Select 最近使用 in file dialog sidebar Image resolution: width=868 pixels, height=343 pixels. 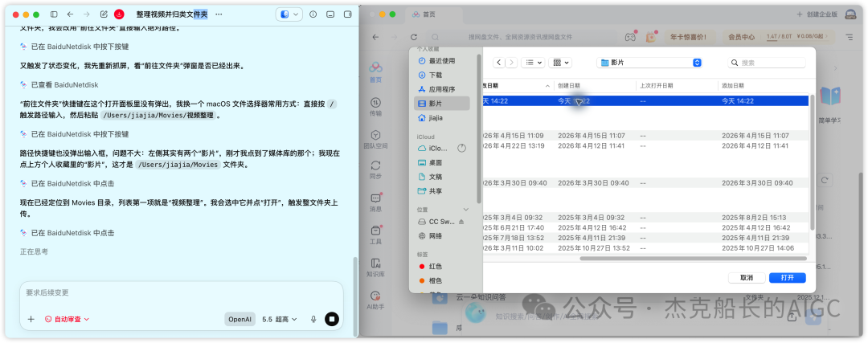point(442,61)
